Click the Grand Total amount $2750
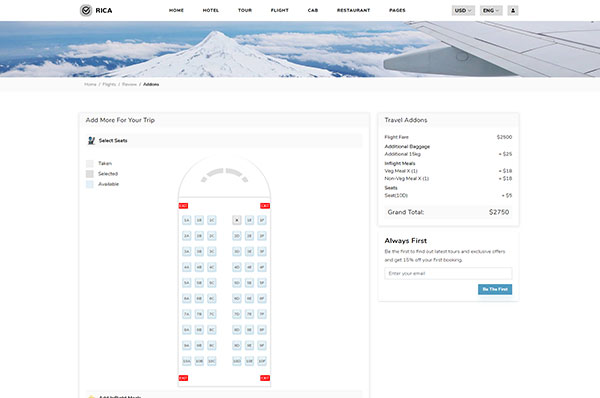This screenshot has width=600, height=398. (499, 212)
